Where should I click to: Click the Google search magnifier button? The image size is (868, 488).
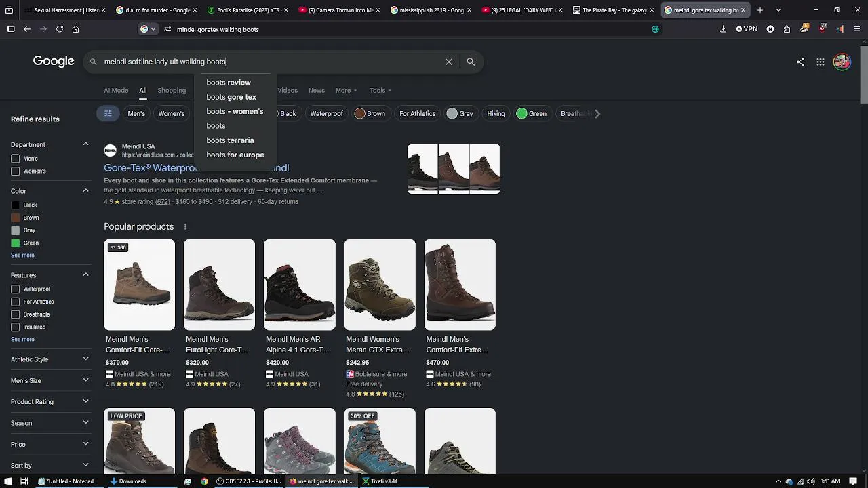click(471, 62)
